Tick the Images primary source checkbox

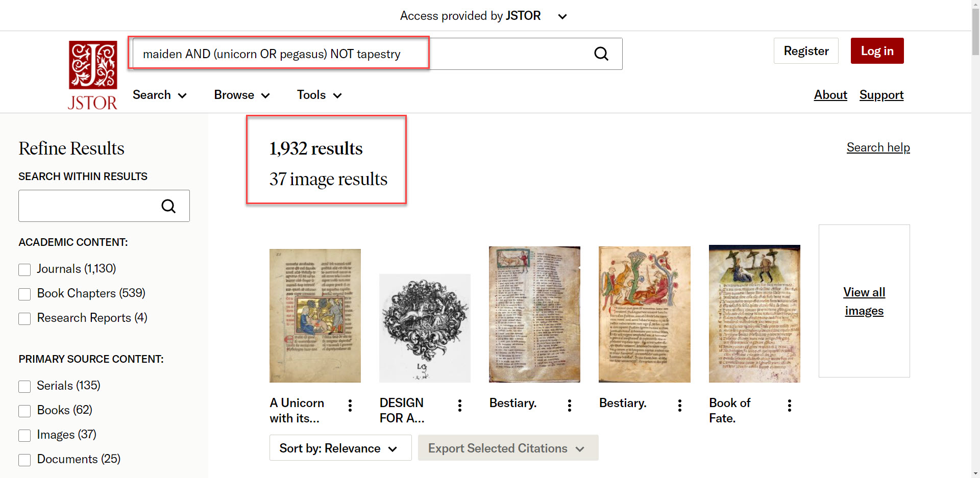click(24, 435)
